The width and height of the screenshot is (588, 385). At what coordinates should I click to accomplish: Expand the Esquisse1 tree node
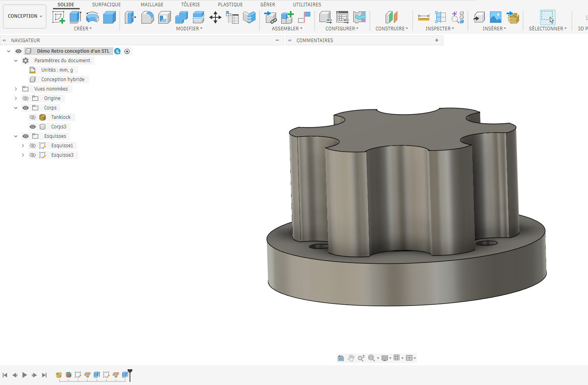(x=23, y=146)
